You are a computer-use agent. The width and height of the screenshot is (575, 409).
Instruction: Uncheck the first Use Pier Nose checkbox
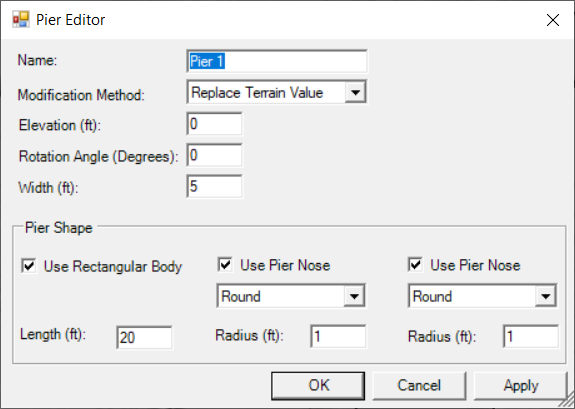(225, 265)
